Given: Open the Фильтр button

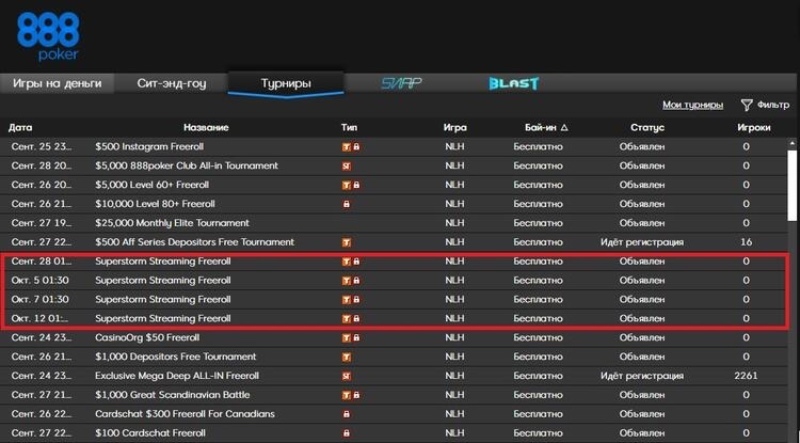Looking at the screenshot, I should click(x=765, y=105).
